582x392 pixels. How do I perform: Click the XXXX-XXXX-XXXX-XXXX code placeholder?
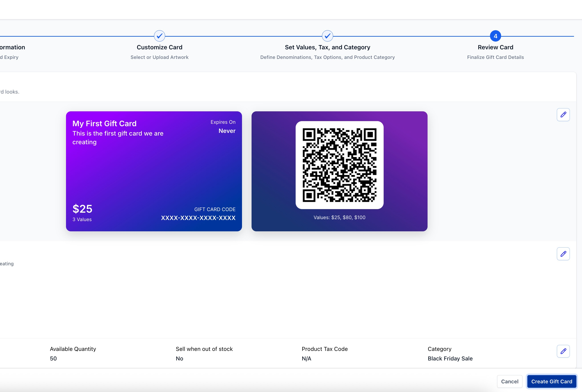click(x=198, y=218)
